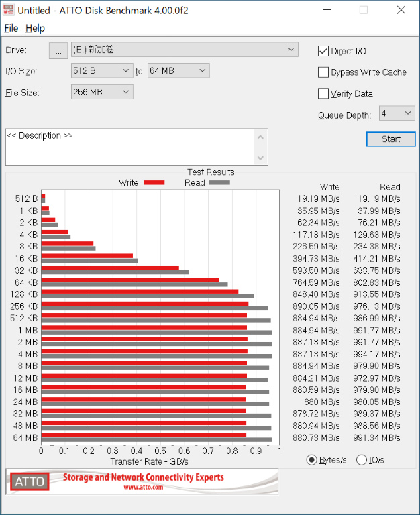Click inside the Description text box
This screenshot has height=515, width=420.
[x=129, y=147]
